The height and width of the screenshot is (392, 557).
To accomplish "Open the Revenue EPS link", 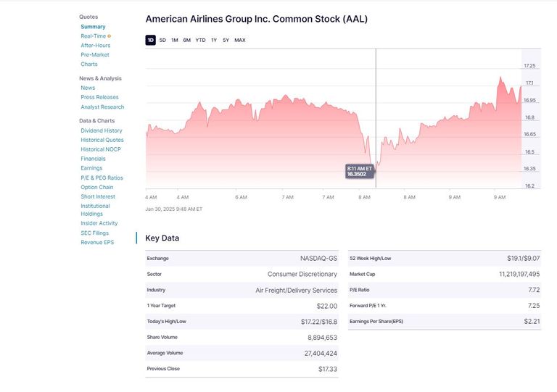I will point(96,242).
